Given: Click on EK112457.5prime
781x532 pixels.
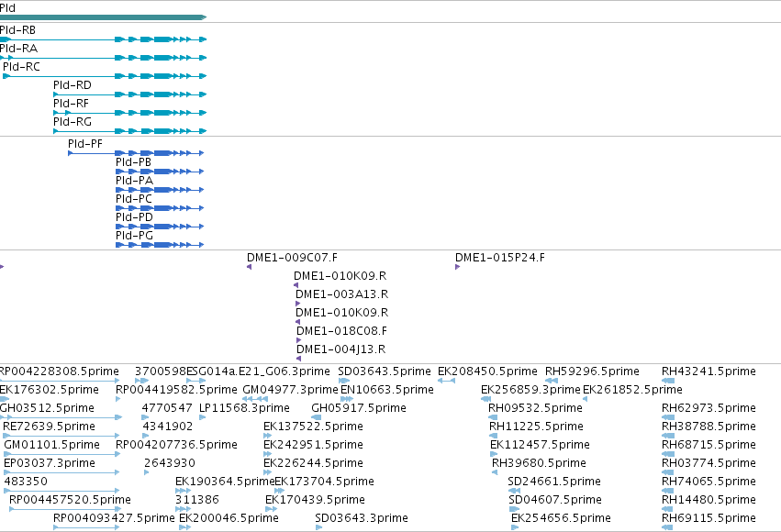Looking at the screenshot, I should [540, 446].
